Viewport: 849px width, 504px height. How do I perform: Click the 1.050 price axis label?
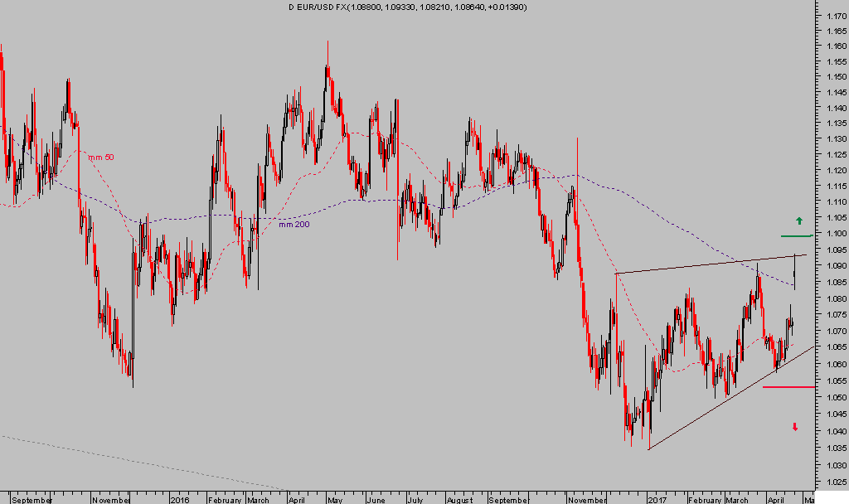(x=834, y=400)
